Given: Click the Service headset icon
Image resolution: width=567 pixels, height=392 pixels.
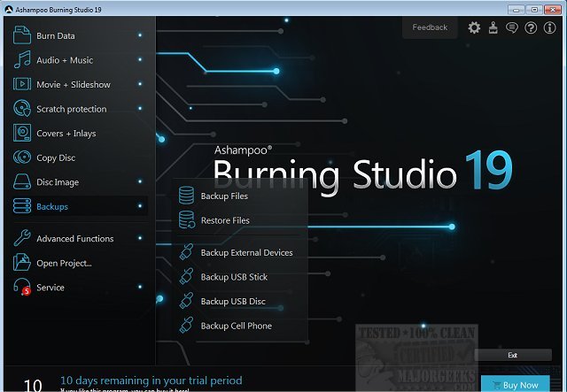Looking at the screenshot, I should 22,287.
